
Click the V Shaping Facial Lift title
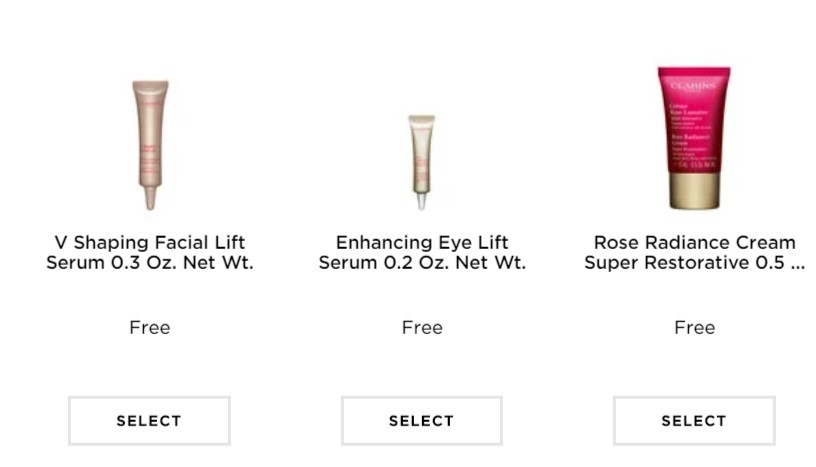point(150,253)
